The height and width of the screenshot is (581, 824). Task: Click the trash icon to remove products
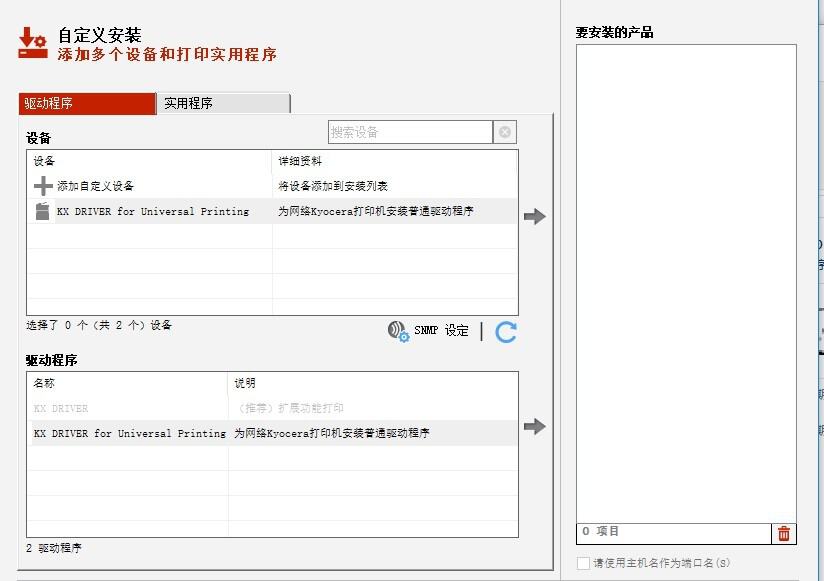click(x=784, y=534)
